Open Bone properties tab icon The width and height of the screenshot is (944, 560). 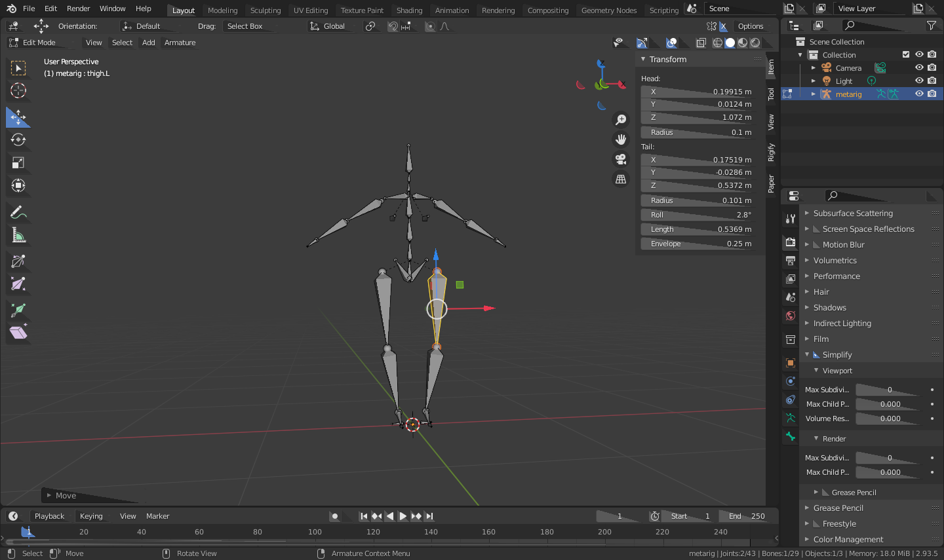tap(791, 436)
